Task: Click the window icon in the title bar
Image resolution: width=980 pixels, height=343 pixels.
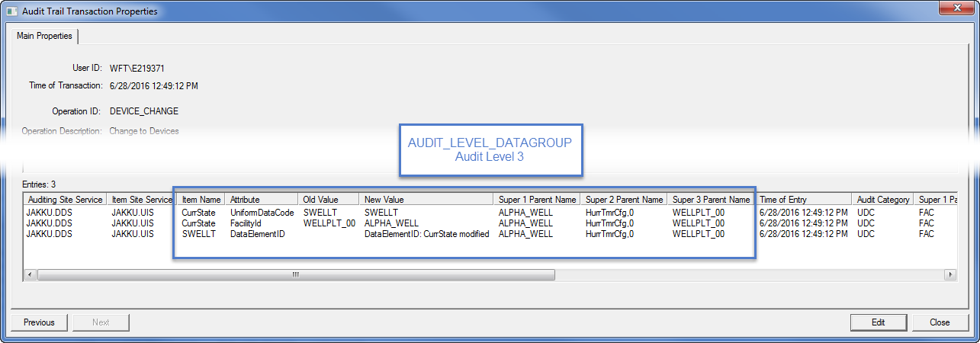Action: pyautogui.click(x=12, y=11)
